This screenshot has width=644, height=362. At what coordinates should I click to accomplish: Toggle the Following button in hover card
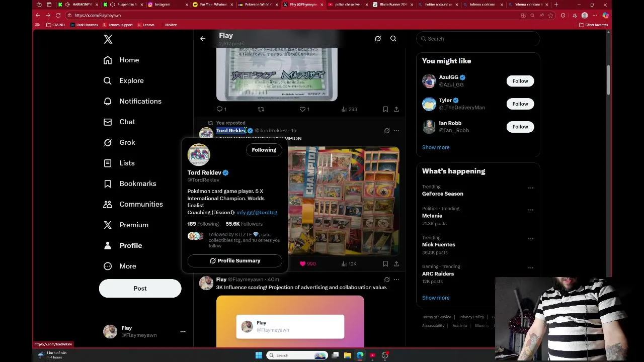(x=264, y=150)
